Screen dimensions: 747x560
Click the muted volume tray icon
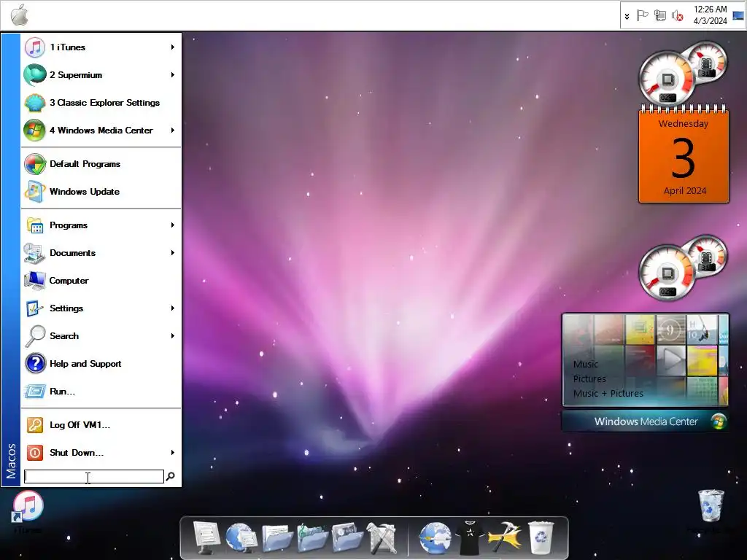(677, 16)
